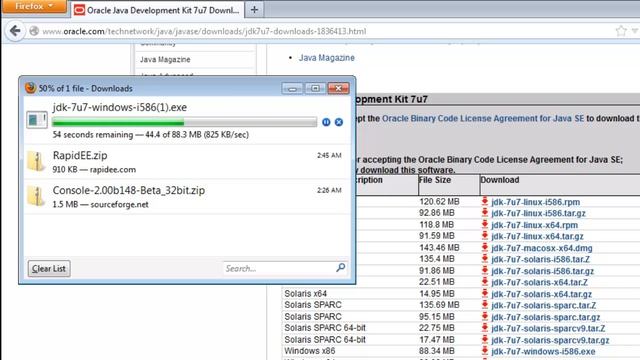
Task: Click download arrow icon for jdk-7u7-windows-i586.exe
Action: 484,351
